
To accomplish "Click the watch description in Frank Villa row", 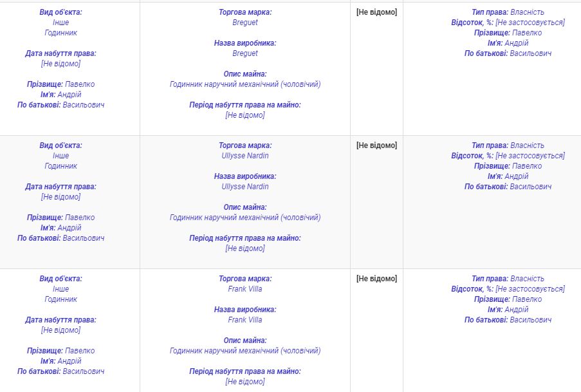I will tap(245, 351).
